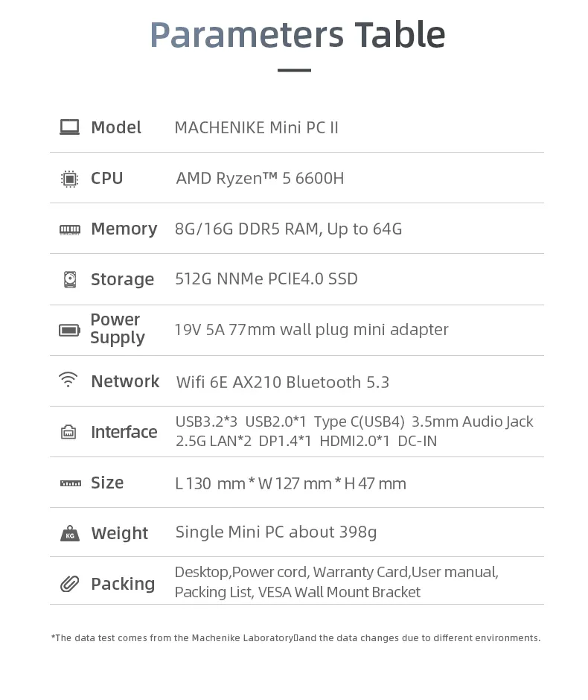The height and width of the screenshot is (700, 588).
Task: Click the Single Mini PC about 398g text
Action: tap(276, 532)
